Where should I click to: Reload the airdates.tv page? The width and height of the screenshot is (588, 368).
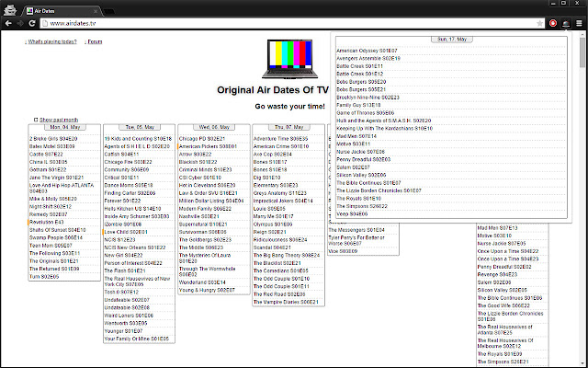(32, 23)
